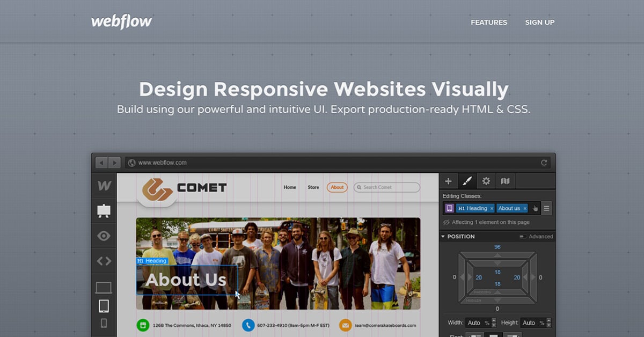Click the Home nav link
644x337 pixels.
coord(290,187)
